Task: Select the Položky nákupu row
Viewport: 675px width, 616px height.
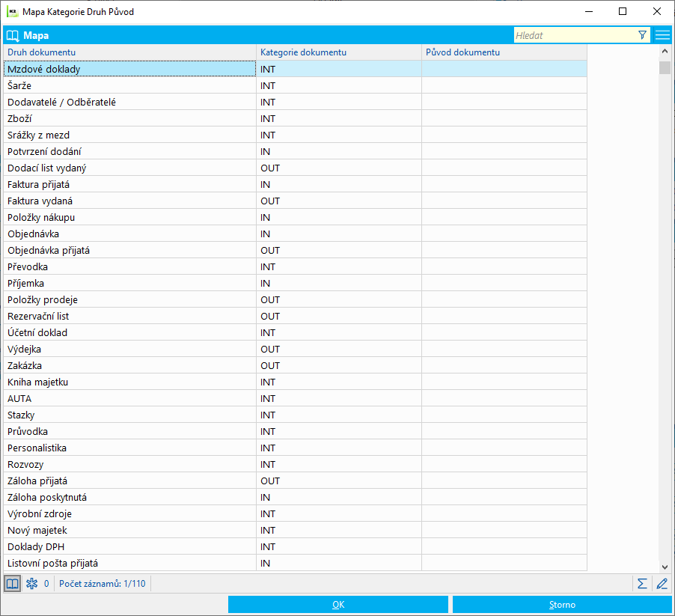Action: pos(296,217)
